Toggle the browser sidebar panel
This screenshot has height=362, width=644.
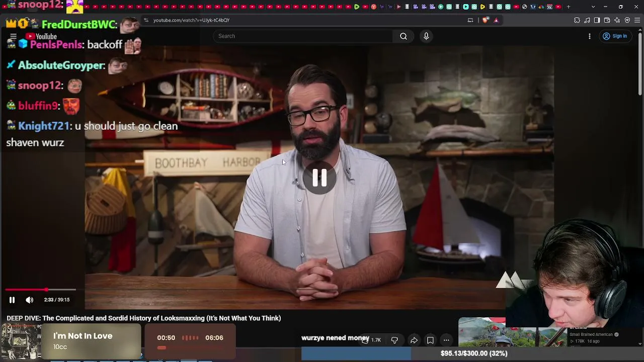(597, 20)
